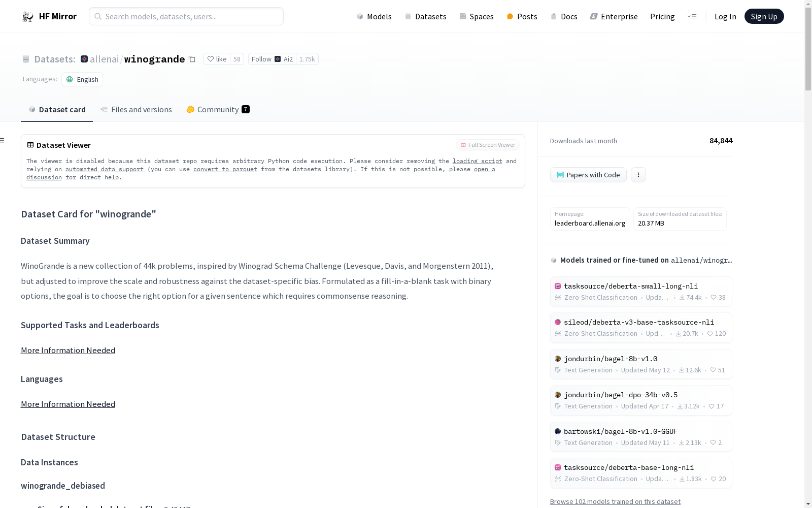Switch to Files and versions tab
The width and height of the screenshot is (812, 508).
136,109
